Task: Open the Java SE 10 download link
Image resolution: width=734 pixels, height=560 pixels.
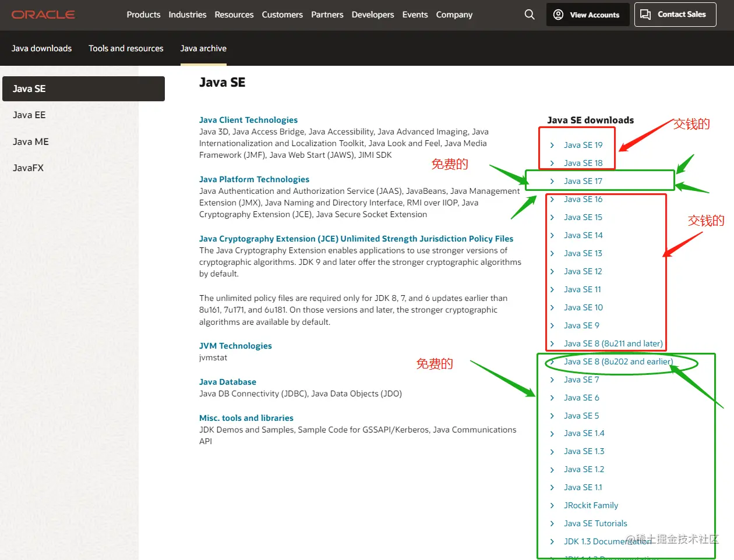Action: [583, 308]
